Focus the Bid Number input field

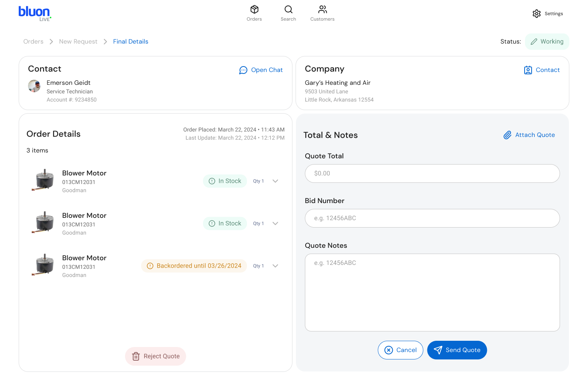(432, 218)
